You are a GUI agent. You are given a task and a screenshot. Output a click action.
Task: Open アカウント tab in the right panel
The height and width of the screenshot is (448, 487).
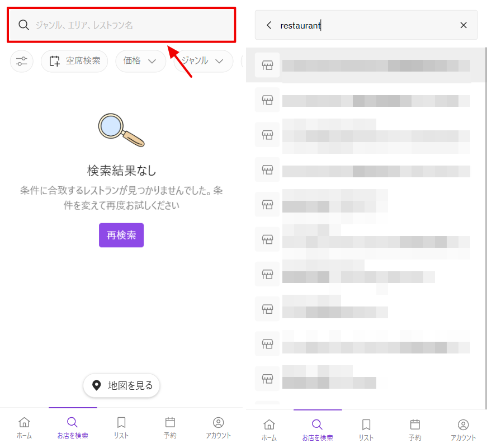click(464, 430)
